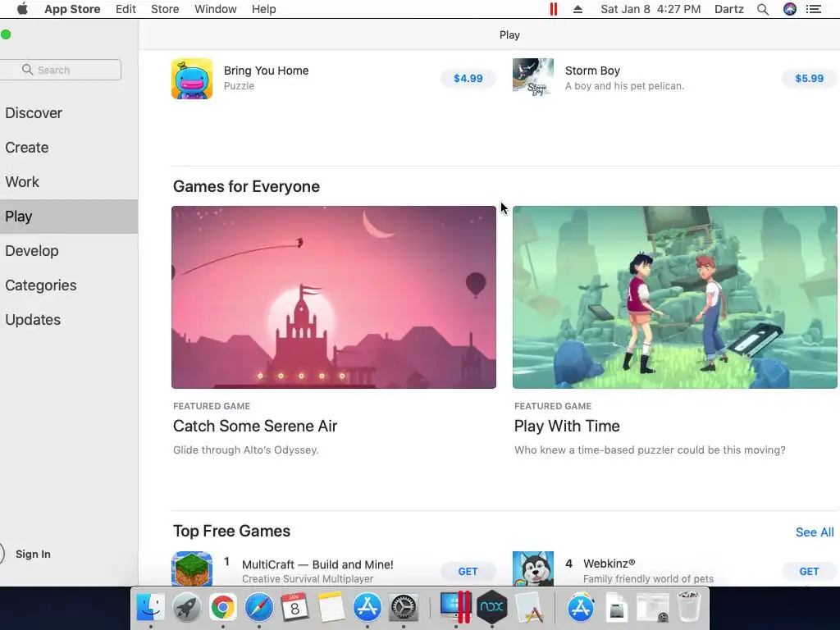Image resolution: width=840 pixels, height=630 pixels.
Task: Open Webkinz husky app icon
Action: 533,569
